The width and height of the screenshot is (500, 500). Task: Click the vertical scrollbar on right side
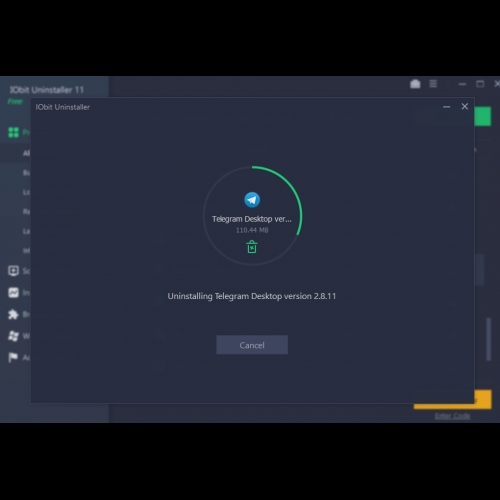pos(489,339)
